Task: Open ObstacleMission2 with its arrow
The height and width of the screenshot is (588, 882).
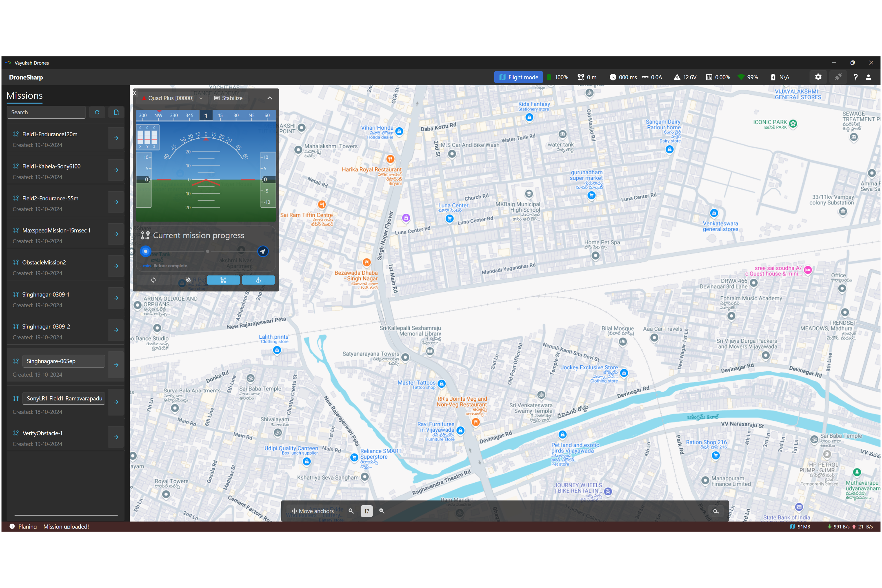Action: [116, 266]
